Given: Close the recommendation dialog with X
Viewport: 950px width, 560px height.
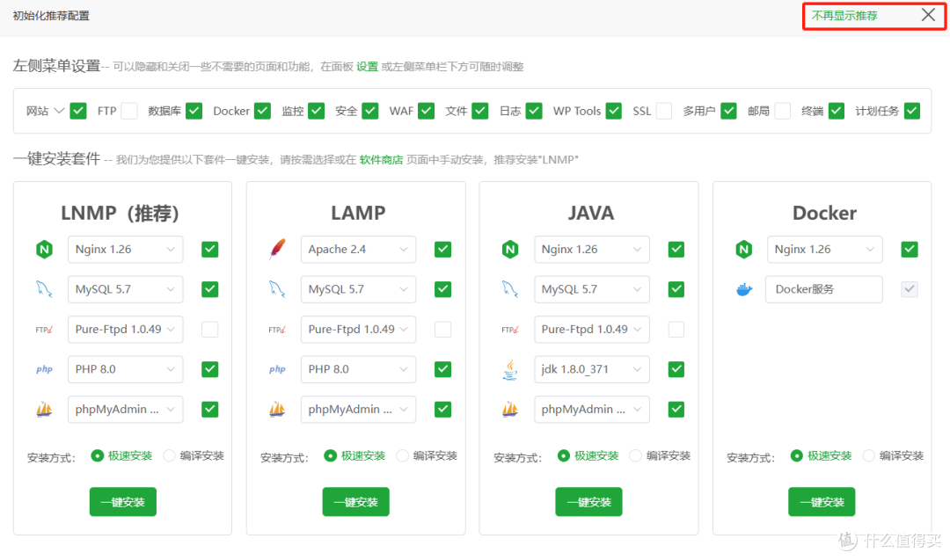Looking at the screenshot, I should click(928, 15).
